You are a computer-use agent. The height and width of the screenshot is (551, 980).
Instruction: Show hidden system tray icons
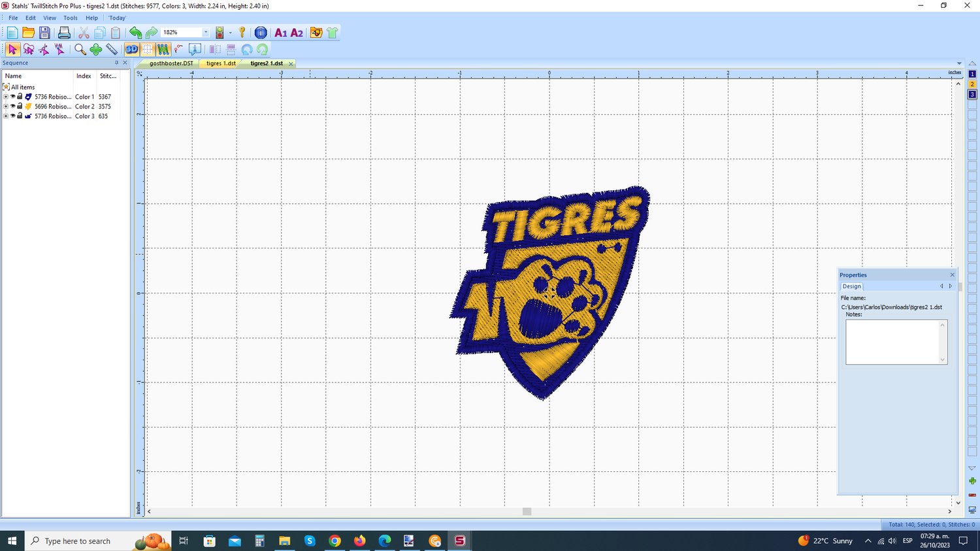pyautogui.click(x=868, y=541)
